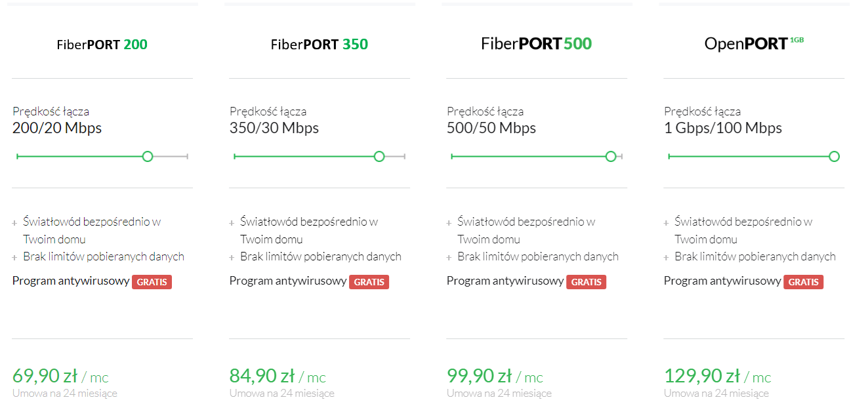Click GRATIS badge in FiberPORT 200 column
Image resolution: width=868 pixels, height=406 pixels.
pos(152,282)
